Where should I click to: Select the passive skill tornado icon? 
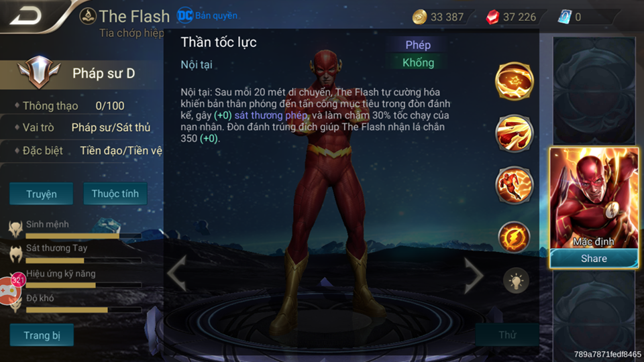pyautogui.click(x=515, y=81)
